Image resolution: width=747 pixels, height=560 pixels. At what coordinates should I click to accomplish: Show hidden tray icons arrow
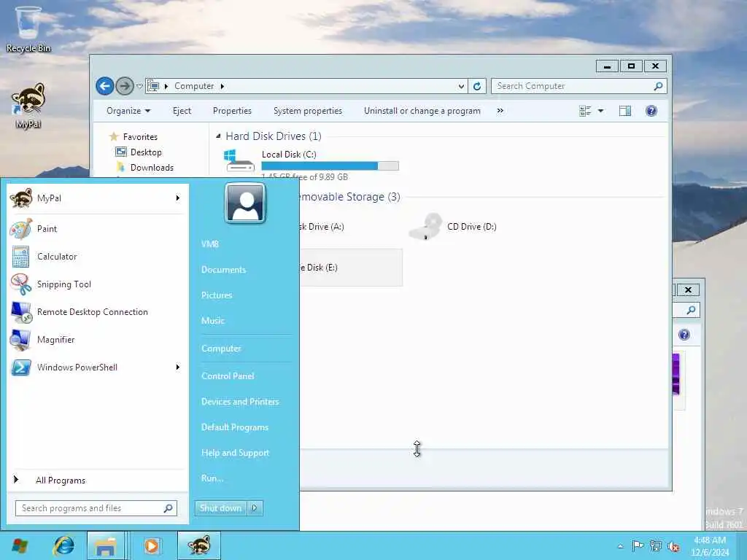(620, 546)
